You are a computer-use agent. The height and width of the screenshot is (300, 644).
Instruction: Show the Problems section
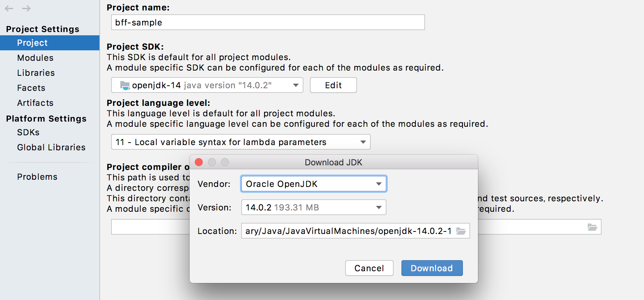point(37,177)
